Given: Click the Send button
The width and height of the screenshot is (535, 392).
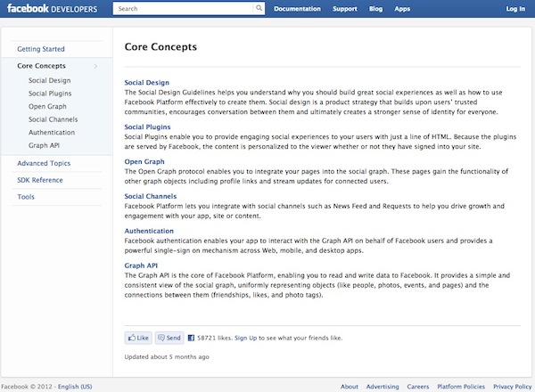Looking at the screenshot, I should [169, 338].
